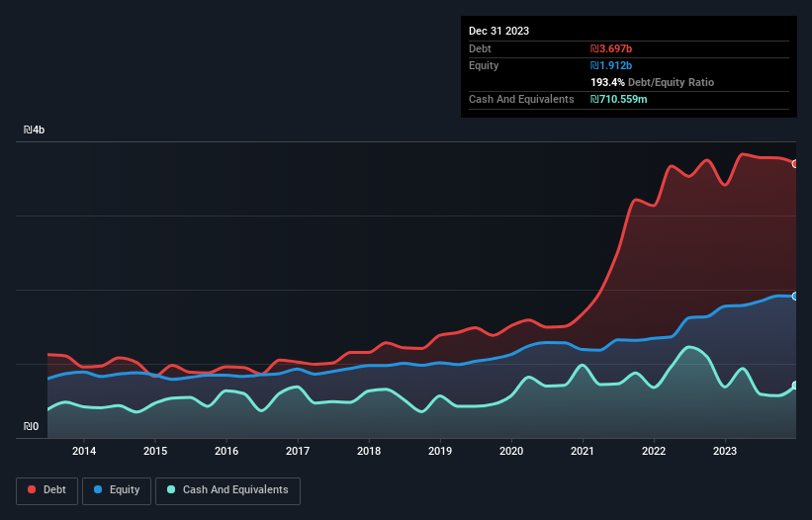Click the red Debt endpoint marker

tap(795, 164)
